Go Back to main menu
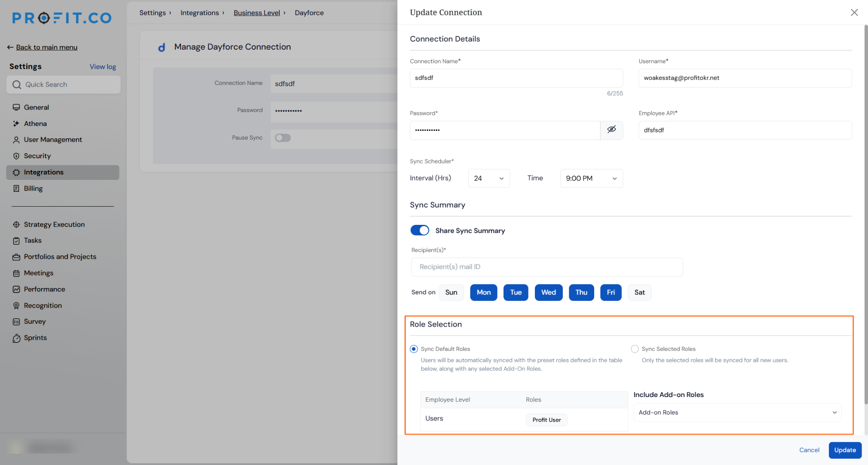This screenshot has height=465, width=868. 42,47
